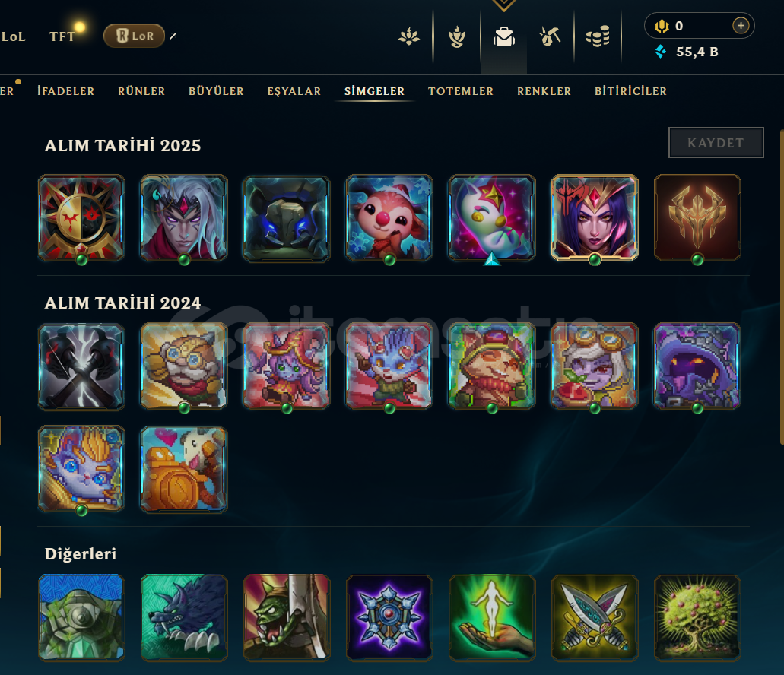Image resolution: width=784 pixels, height=675 pixels.
Task: Open the clash trophy icon in navigation
Action: point(457,37)
